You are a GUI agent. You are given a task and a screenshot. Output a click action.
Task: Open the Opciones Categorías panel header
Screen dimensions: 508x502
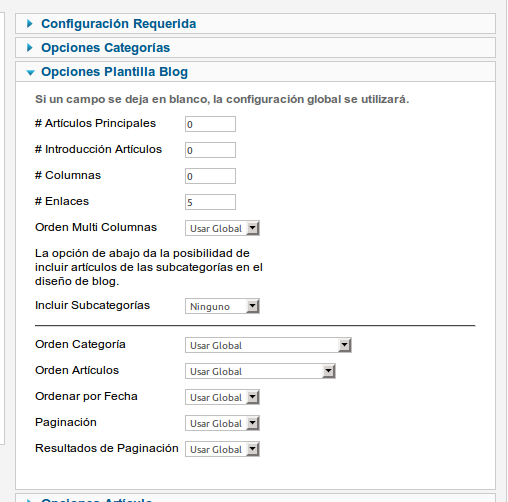(x=255, y=48)
